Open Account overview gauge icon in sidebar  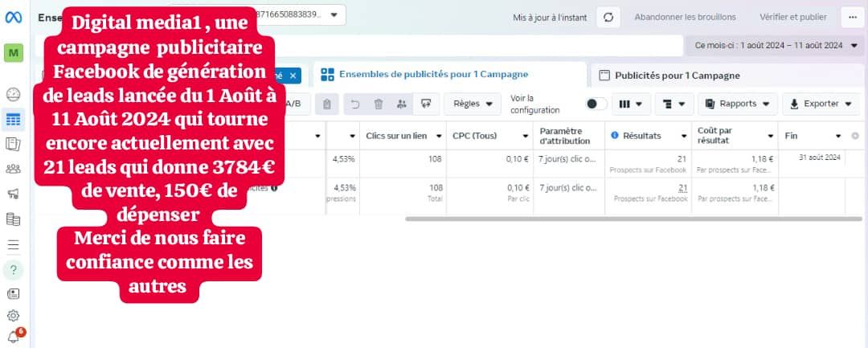pos(14,94)
